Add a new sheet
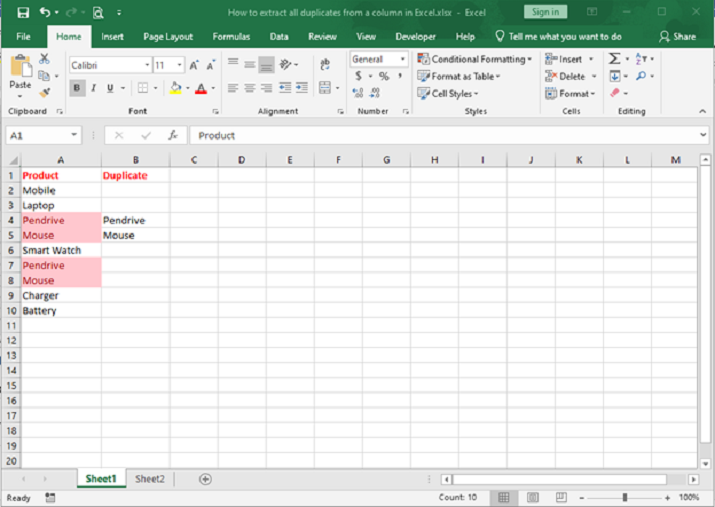The image size is (715, 507). pos(205,479)
